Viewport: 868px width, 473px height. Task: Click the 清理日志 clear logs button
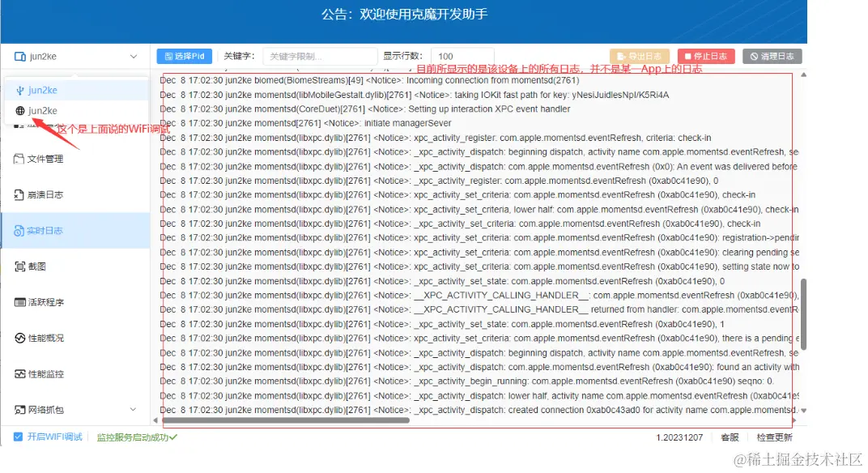coord(772,56)
